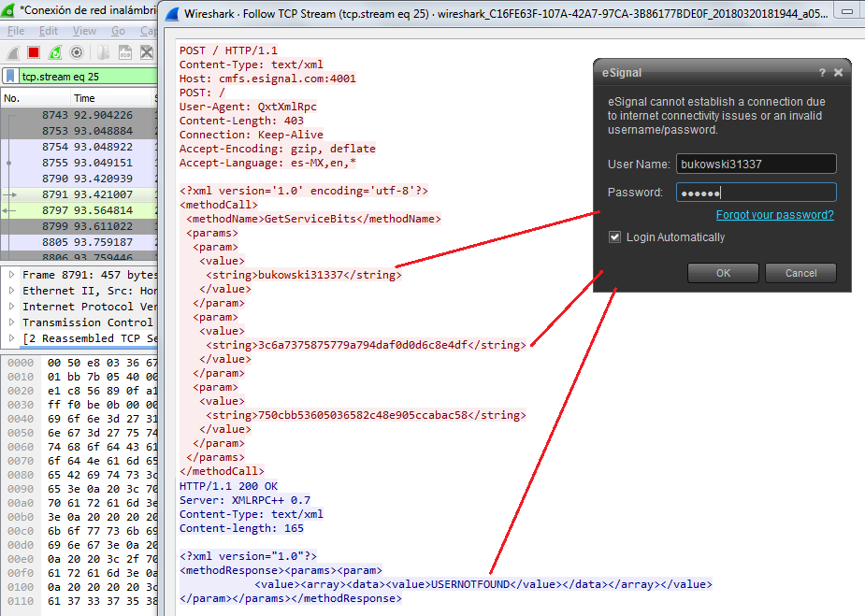
Task: Uncheck the Login Automatically checkbox
Action: pyautogui.click(x=614, y=237)
